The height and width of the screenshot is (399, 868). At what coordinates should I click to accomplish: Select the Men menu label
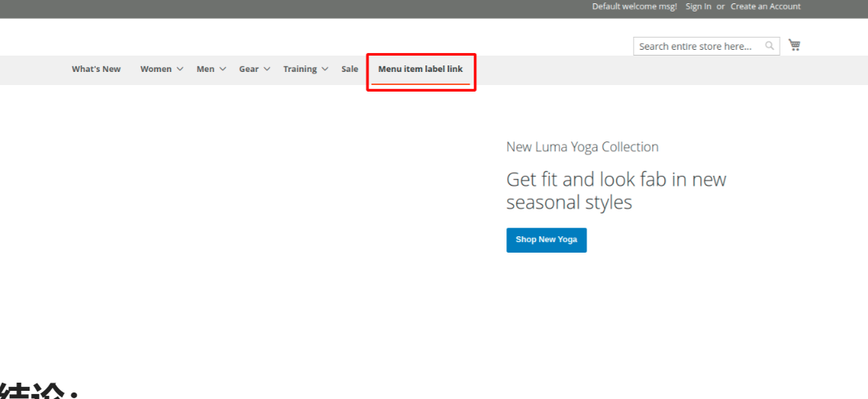[x=205, y=69]
